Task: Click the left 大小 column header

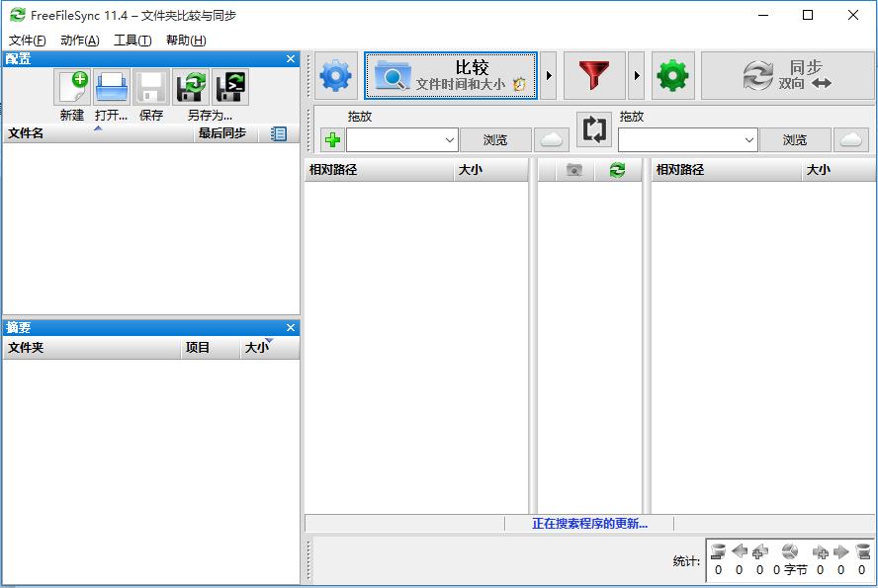Action: [x=490, y=170]
